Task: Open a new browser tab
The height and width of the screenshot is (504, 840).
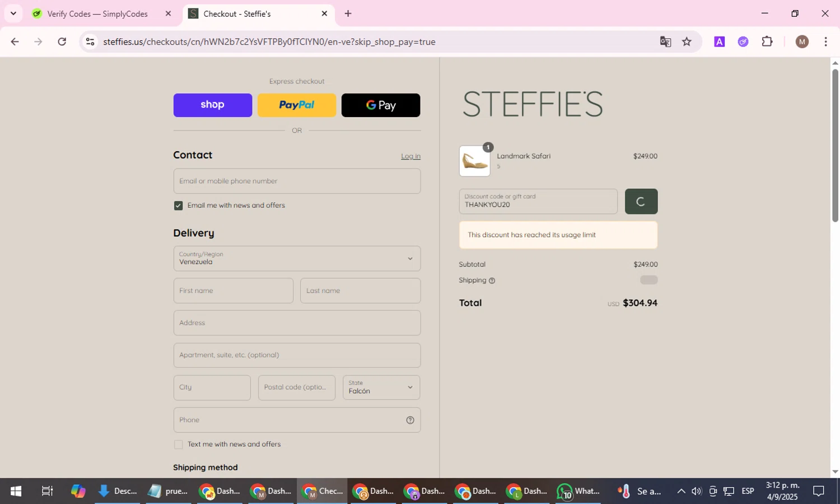Action: click(x=348, y=13)
